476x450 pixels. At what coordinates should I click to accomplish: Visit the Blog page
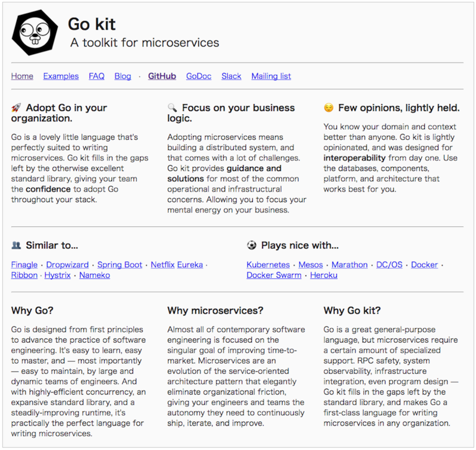123,76
